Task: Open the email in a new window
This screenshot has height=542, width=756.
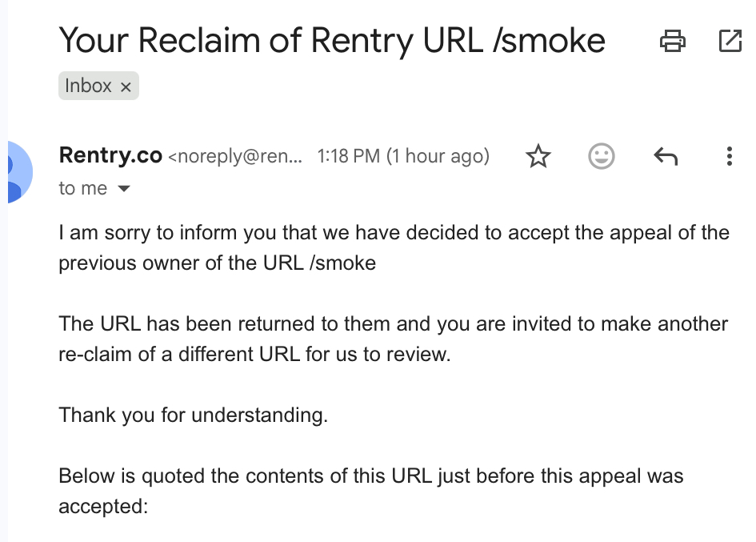Action: [730, 40]
